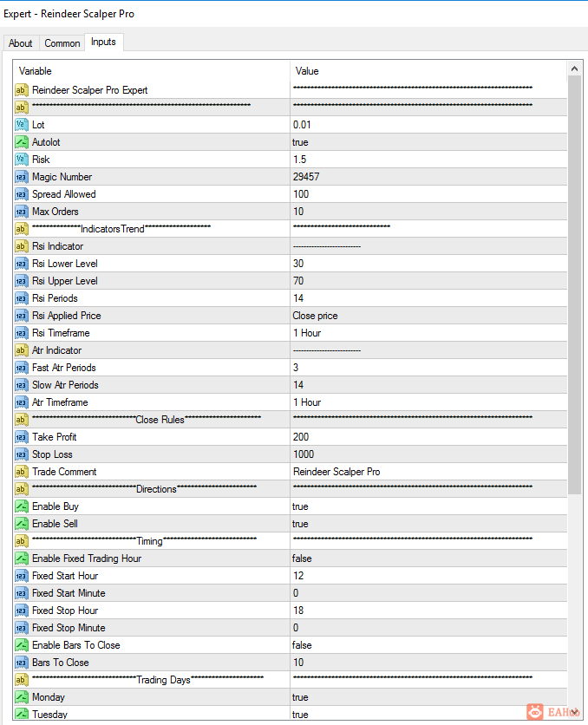Image resolution: width=588 pixels, height=725 pixels.
Task: Select the Trading Days section header row
Action: coord(291,680)
